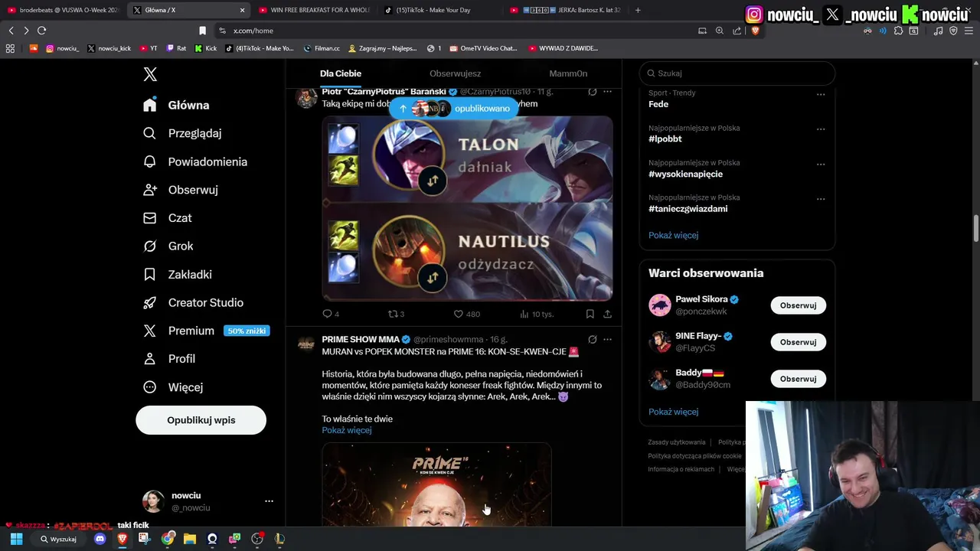Open Profil page
This screenshot has height=551, width=980.
click(169, 359)
